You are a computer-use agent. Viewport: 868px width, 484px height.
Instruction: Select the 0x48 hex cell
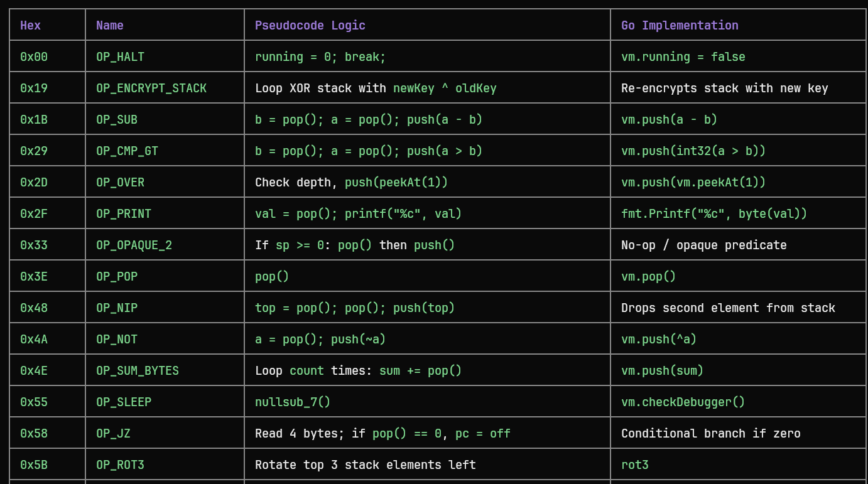pos(48,308)
